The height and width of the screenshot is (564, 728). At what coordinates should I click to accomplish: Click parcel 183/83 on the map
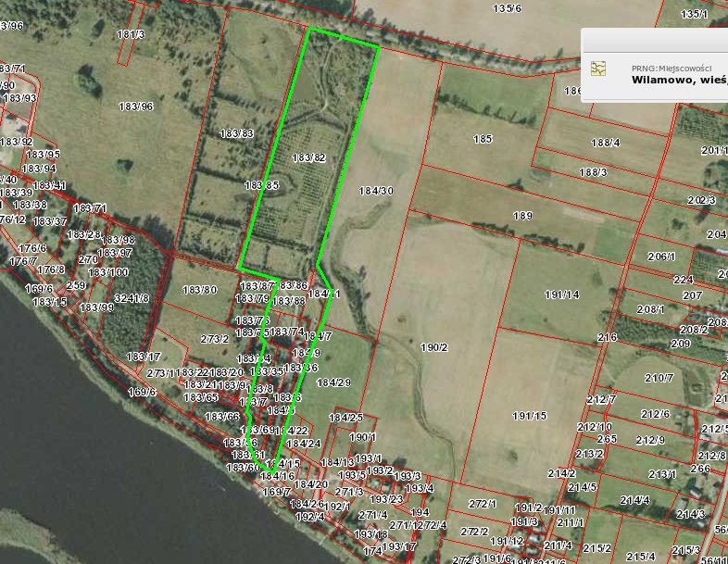(236, 134)
